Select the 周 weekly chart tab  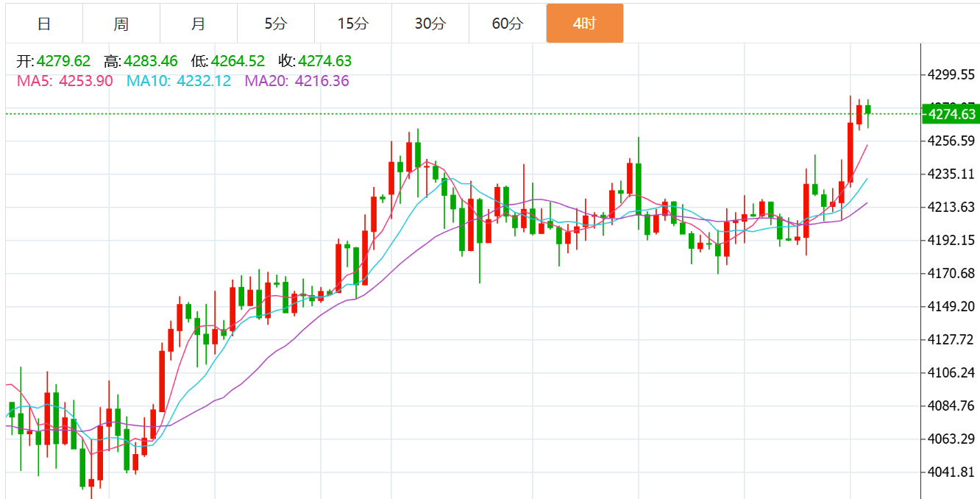click(121, 24)
